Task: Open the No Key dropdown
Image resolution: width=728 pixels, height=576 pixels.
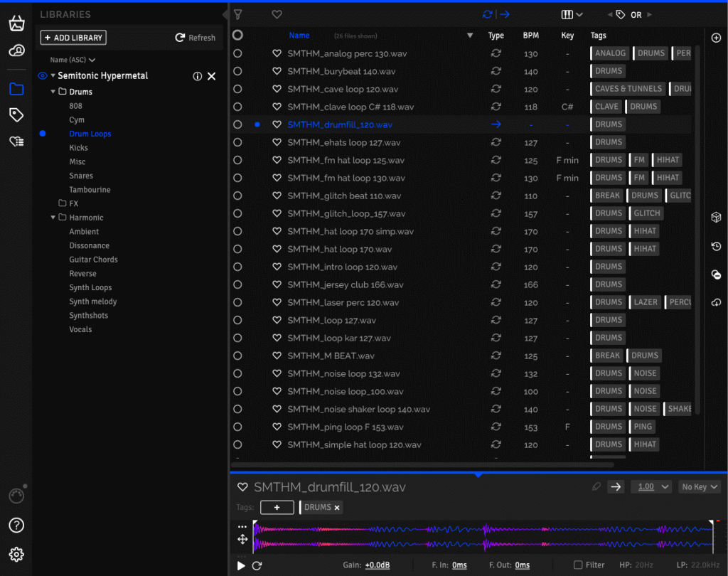Action: (700, 487)
